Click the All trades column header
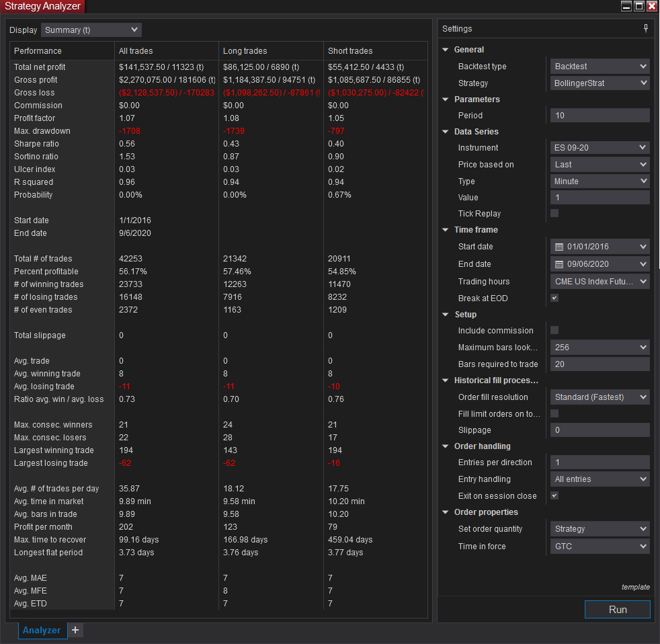Viewport: 660px width, 644px height. click(166, 51)
